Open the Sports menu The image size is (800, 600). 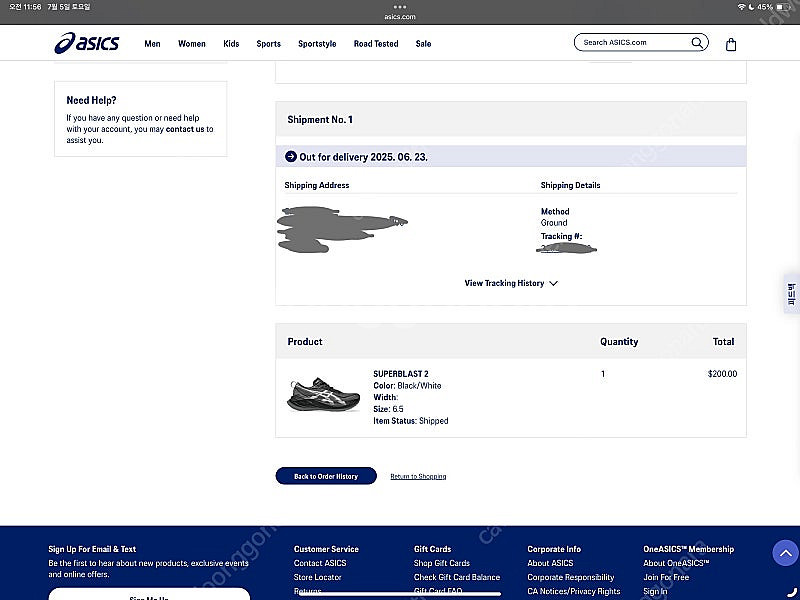[x=268, y=44]
